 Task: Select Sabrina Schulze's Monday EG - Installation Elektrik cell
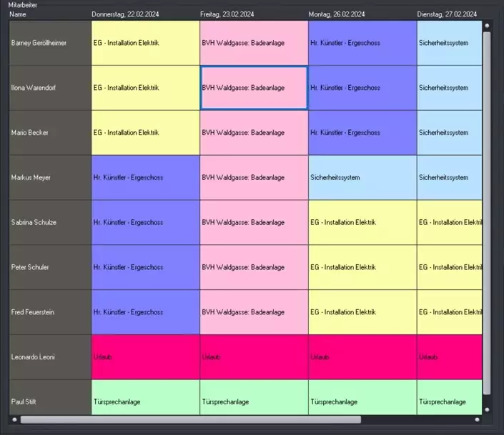(362, 222)
